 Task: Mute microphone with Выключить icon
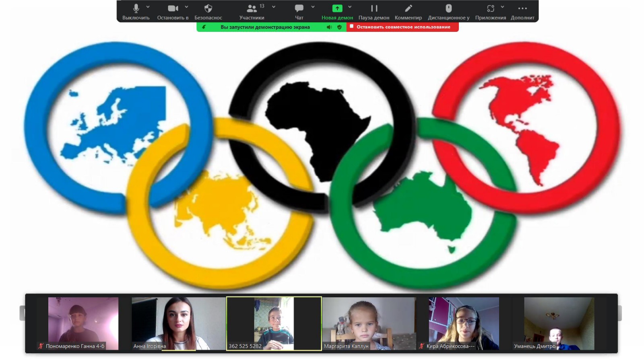pyautogui.click(x=136, y=8)
